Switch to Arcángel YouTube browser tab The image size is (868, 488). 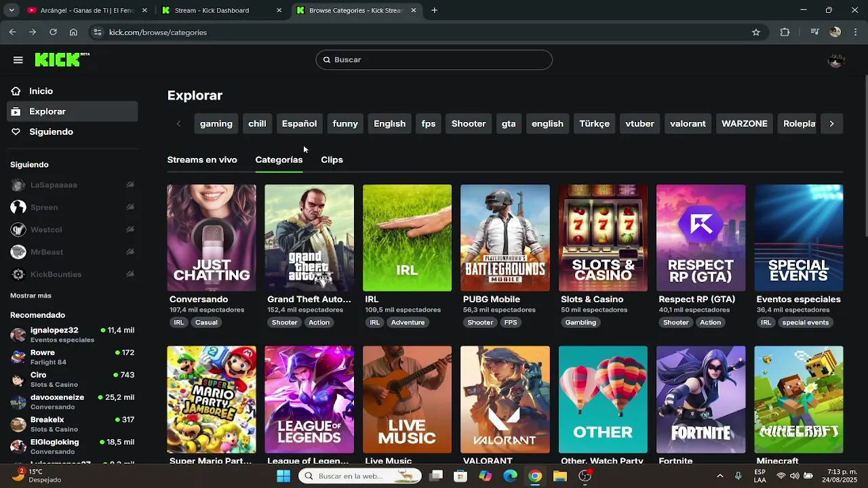(x=87, y=10)
